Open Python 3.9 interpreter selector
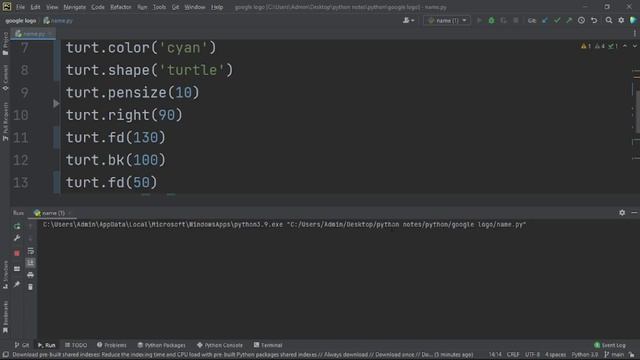The height and width of the screenshot is (360, 640). tap(584, 355)
